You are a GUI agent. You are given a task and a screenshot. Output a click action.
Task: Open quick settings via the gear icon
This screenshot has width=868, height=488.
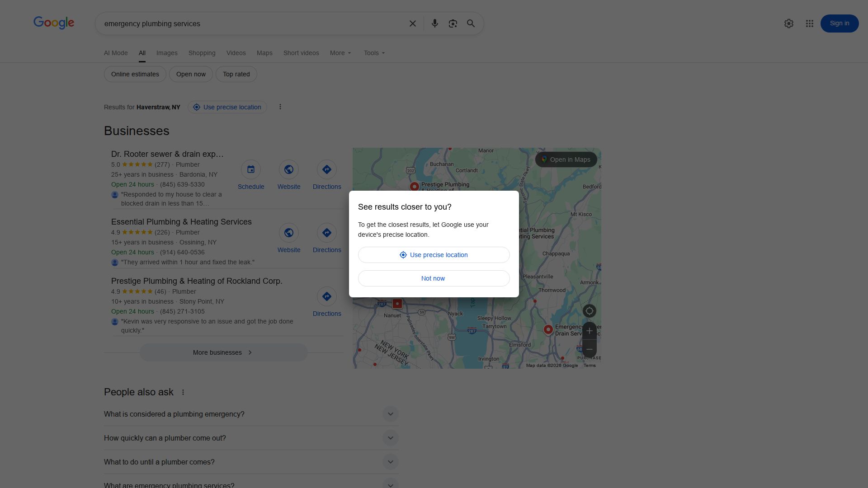789,23
